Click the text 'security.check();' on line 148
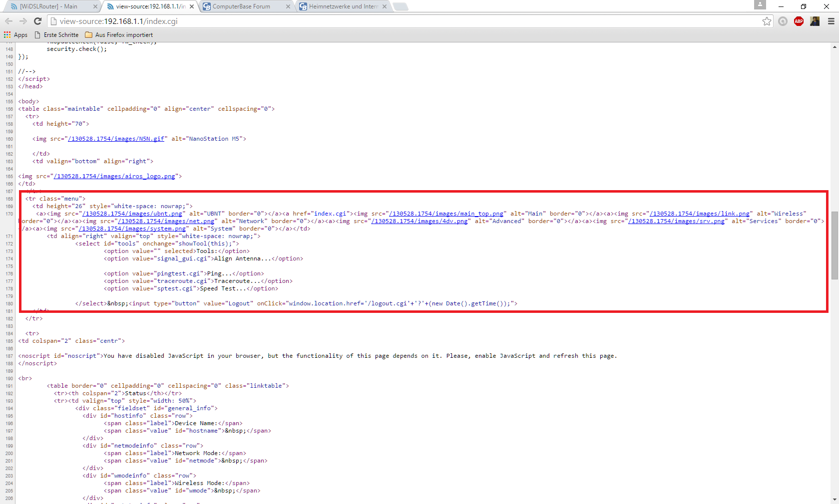This screenshot has width=839, height=504. 77,49
